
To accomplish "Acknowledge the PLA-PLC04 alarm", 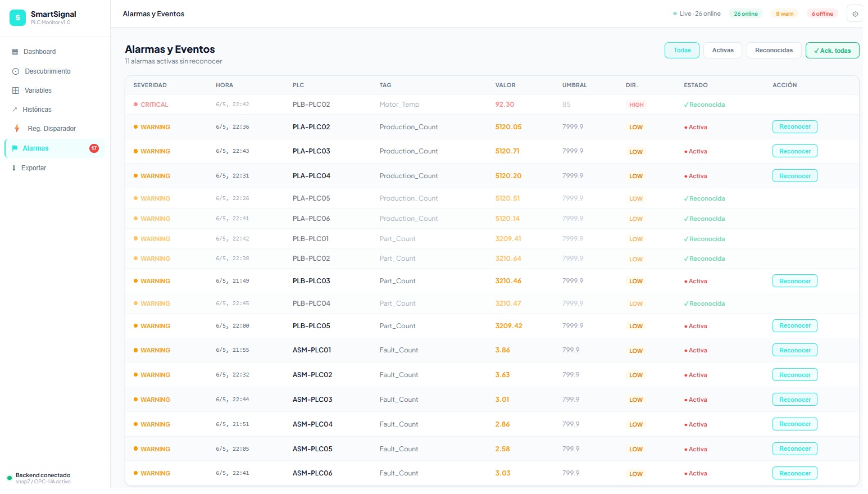I will click(795, 176).
